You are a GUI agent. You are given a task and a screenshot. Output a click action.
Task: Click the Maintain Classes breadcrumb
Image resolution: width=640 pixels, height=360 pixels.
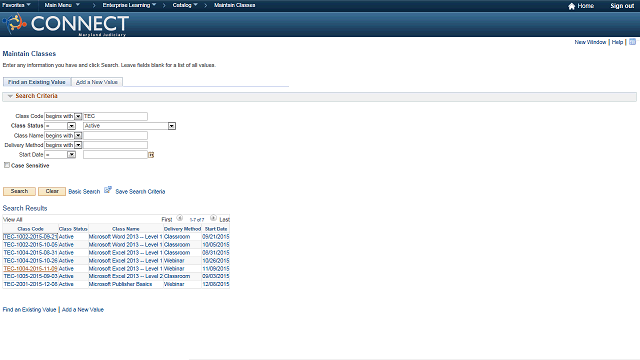(x=235, y=5)
